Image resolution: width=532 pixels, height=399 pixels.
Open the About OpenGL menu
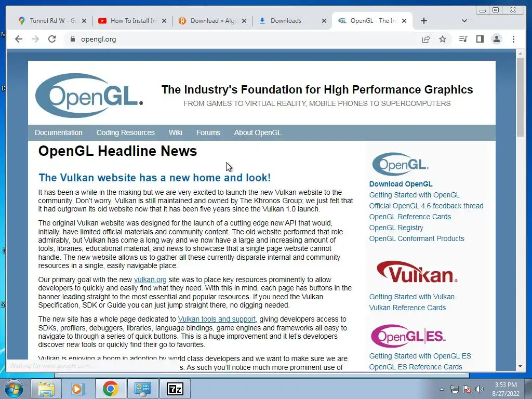(x=258, y=132)
